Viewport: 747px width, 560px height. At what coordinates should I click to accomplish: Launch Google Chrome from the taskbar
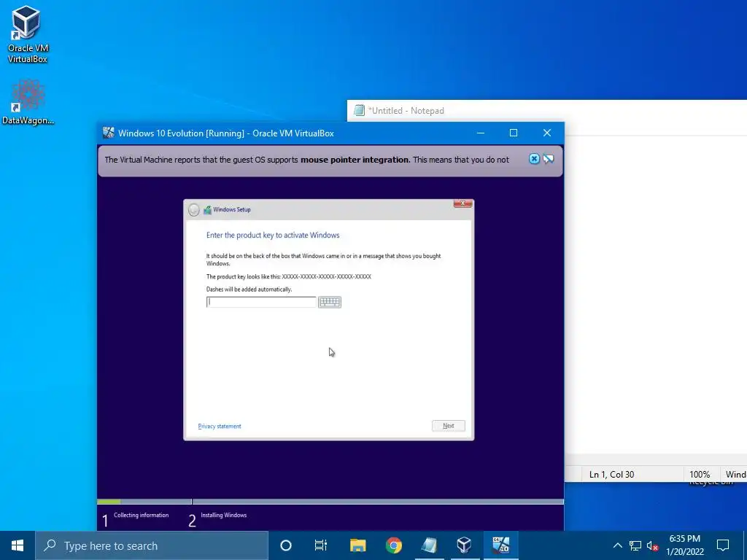click(x=393, y=545)
